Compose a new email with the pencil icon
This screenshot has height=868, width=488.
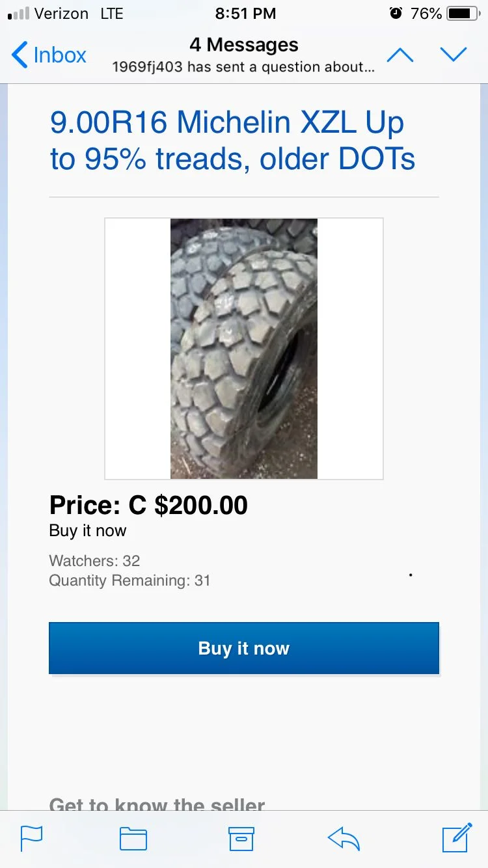457,837
